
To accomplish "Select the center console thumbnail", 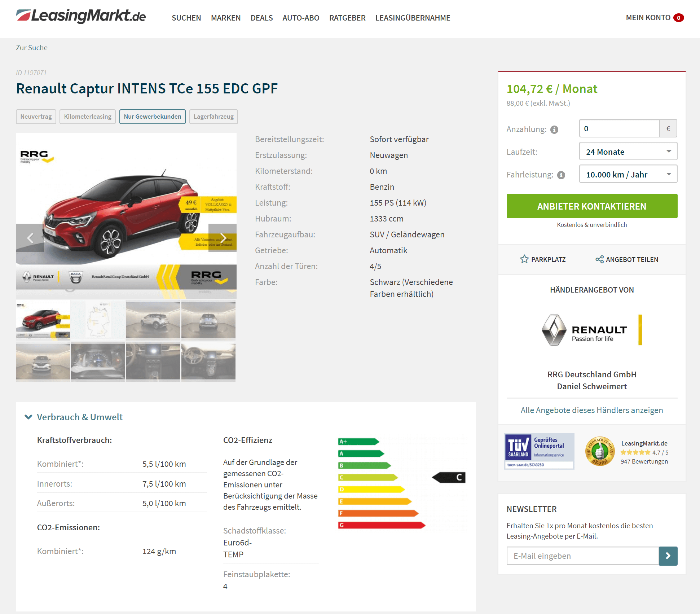I will click(153, 362).
